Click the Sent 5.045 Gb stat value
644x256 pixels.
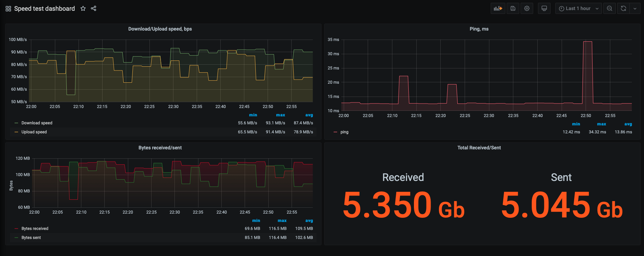[562, 205]
